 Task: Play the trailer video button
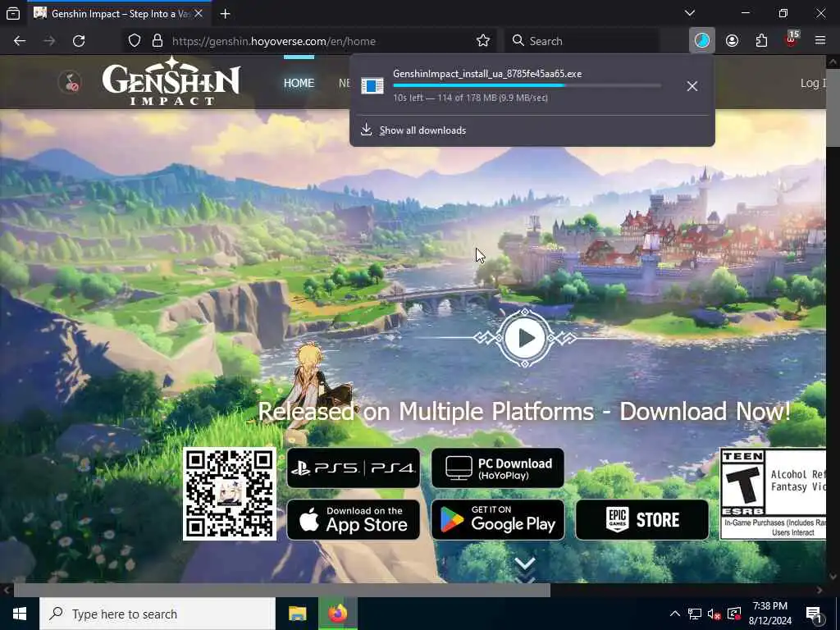tap(524, 338)
